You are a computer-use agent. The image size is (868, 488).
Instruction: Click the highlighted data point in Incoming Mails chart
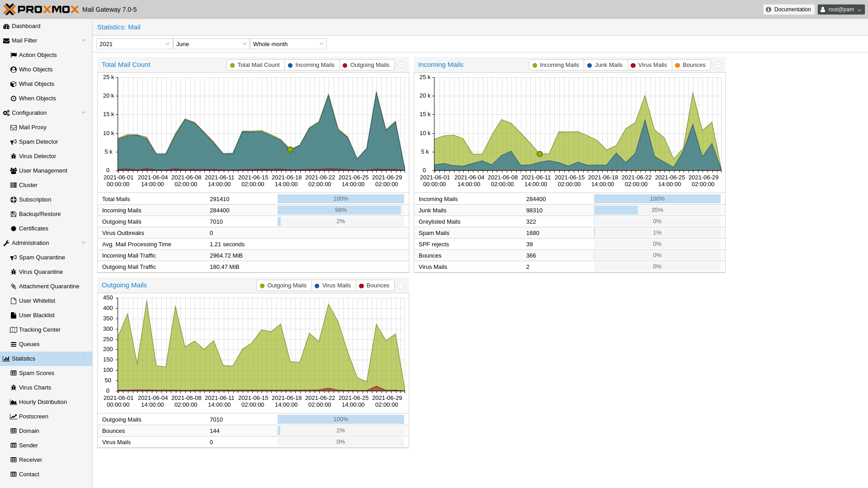[539, 154]
